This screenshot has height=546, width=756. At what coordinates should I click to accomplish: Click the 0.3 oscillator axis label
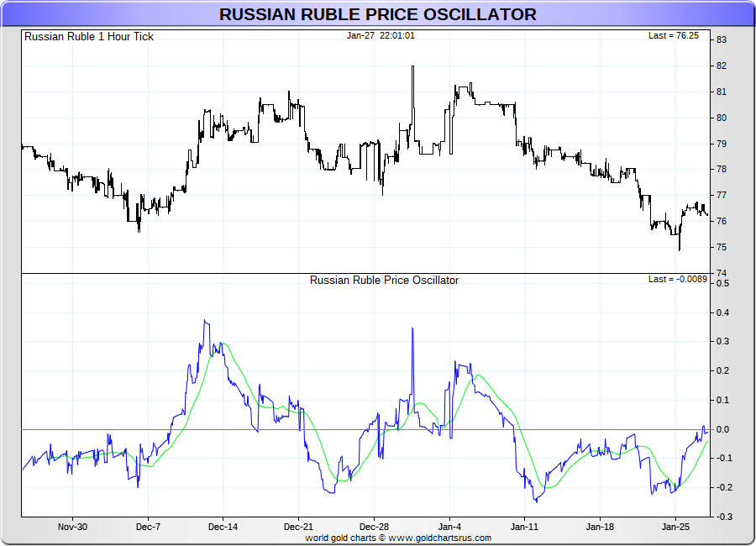point(722,342)
